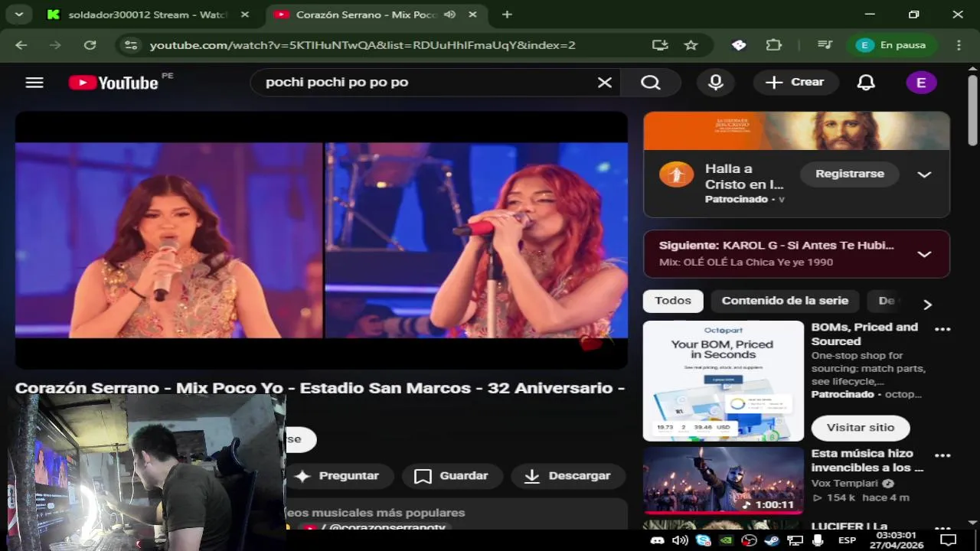Click the Registrarse ad button
The width and height of the screenshot is (980, 551).
[849, 174]
